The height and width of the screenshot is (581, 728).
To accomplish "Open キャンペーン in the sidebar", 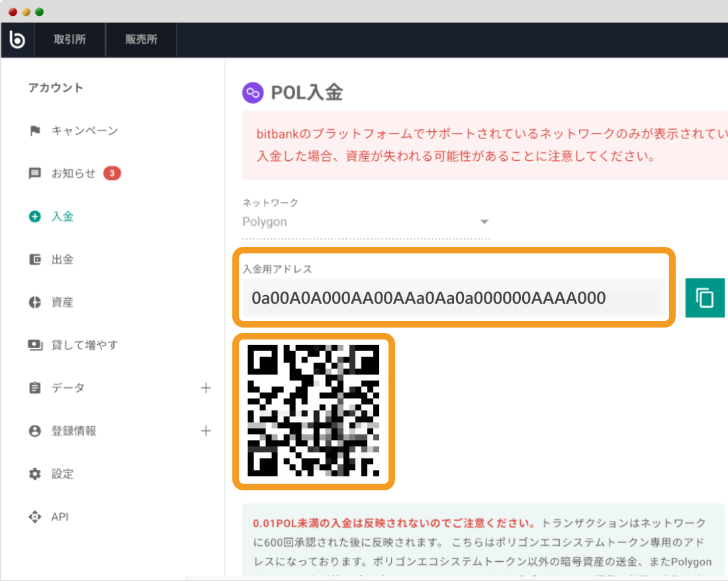I will point(85,131).
